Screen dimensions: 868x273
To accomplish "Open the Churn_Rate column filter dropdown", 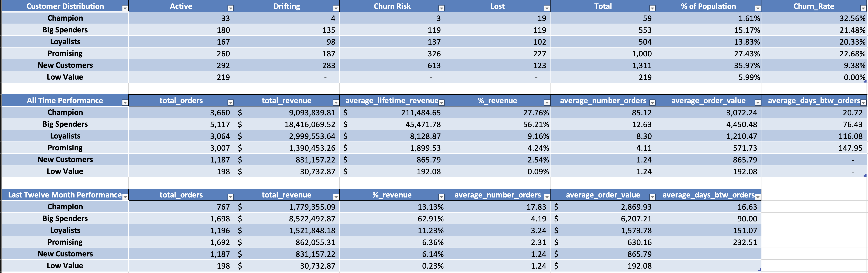I will 863,8.
